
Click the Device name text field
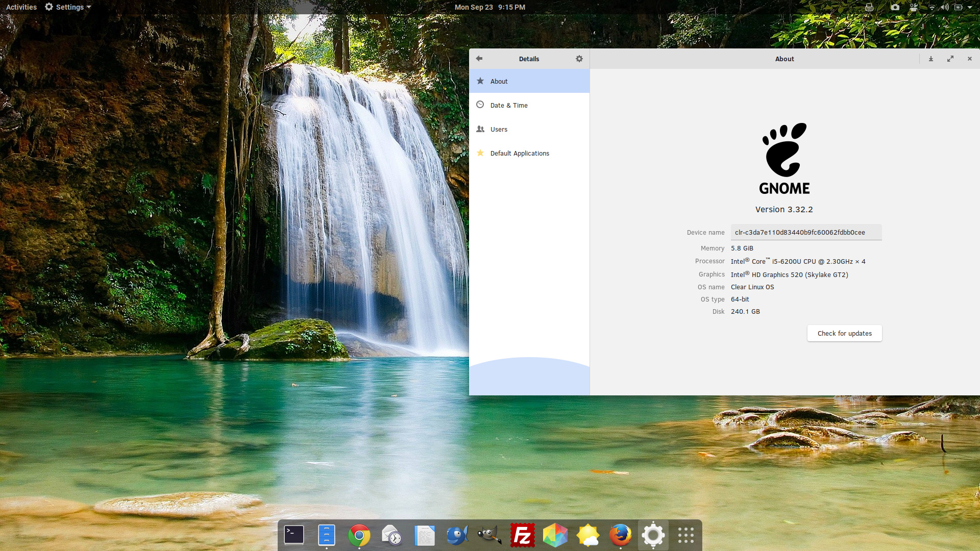805,232
